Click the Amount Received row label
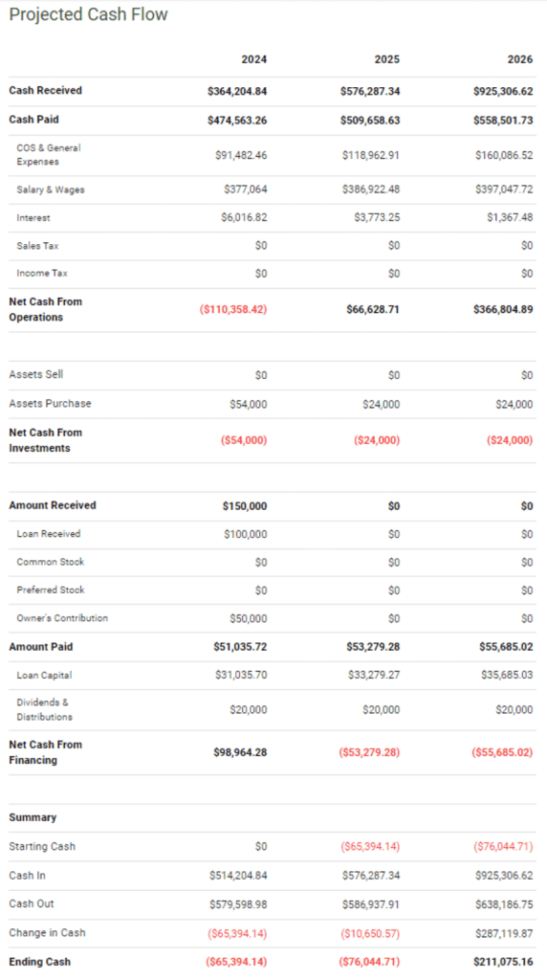The height and width of the screenshot is (980, 547). pos(53,505)
